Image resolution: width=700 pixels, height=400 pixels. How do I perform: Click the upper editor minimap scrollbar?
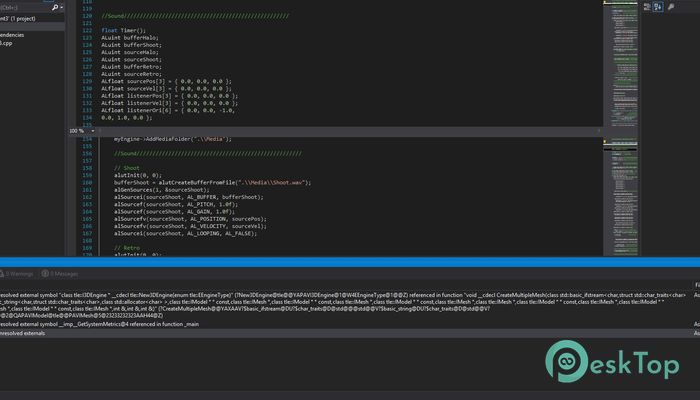click(621, 62)
